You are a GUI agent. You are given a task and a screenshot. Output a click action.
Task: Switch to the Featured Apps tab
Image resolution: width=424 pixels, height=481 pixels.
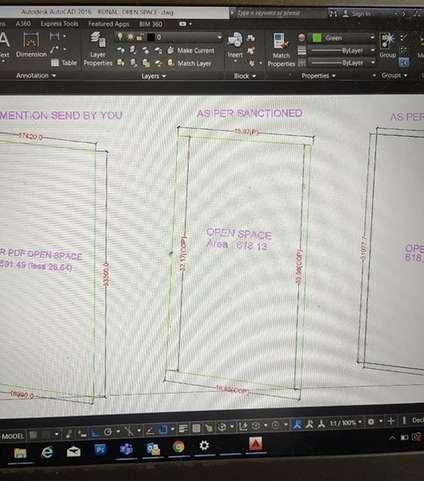(x=109, y=24)
